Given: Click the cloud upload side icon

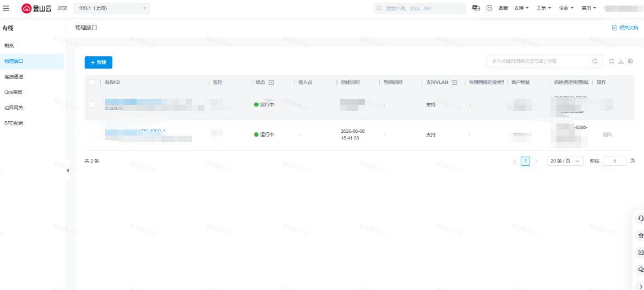Looking at the screenshot, I should click(x=640, y=270).
